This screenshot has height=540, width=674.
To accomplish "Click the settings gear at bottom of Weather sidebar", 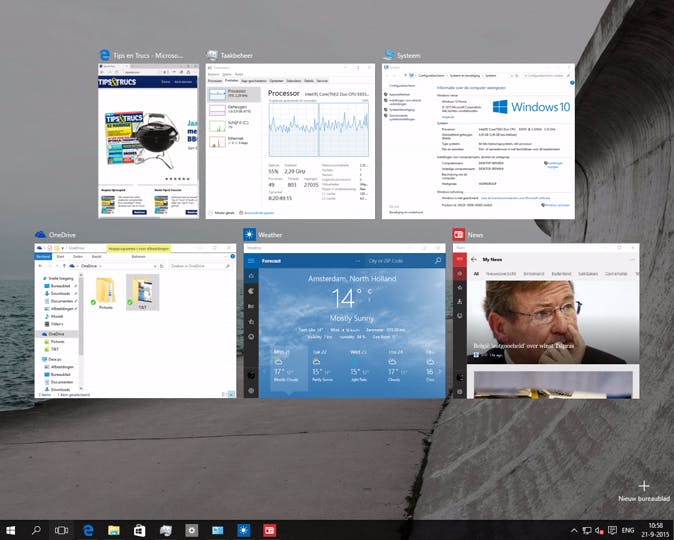I will (251, 390).
